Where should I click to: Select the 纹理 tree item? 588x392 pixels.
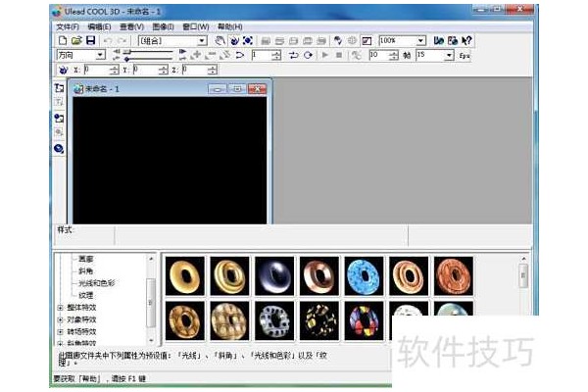tap(85, 295)
